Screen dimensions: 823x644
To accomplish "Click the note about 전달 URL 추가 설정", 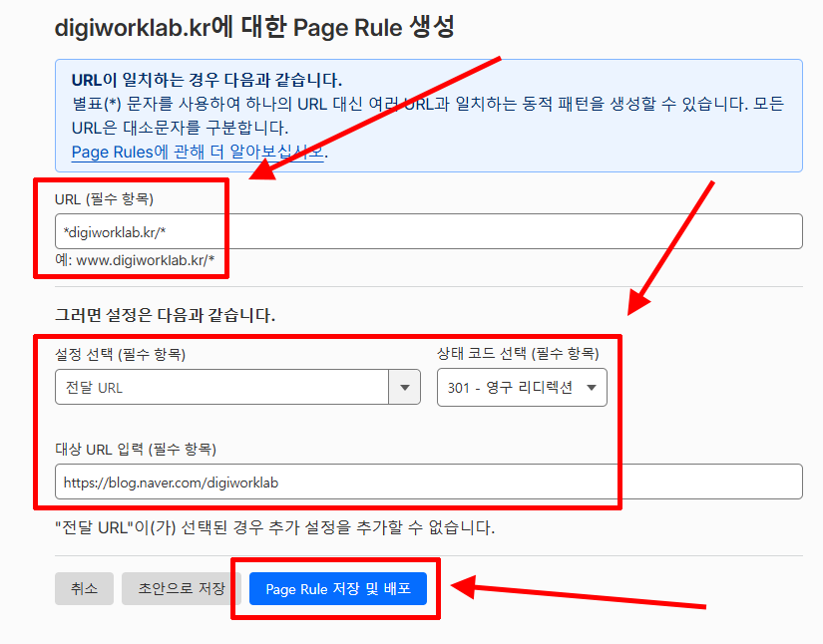I will pos(275,527).
